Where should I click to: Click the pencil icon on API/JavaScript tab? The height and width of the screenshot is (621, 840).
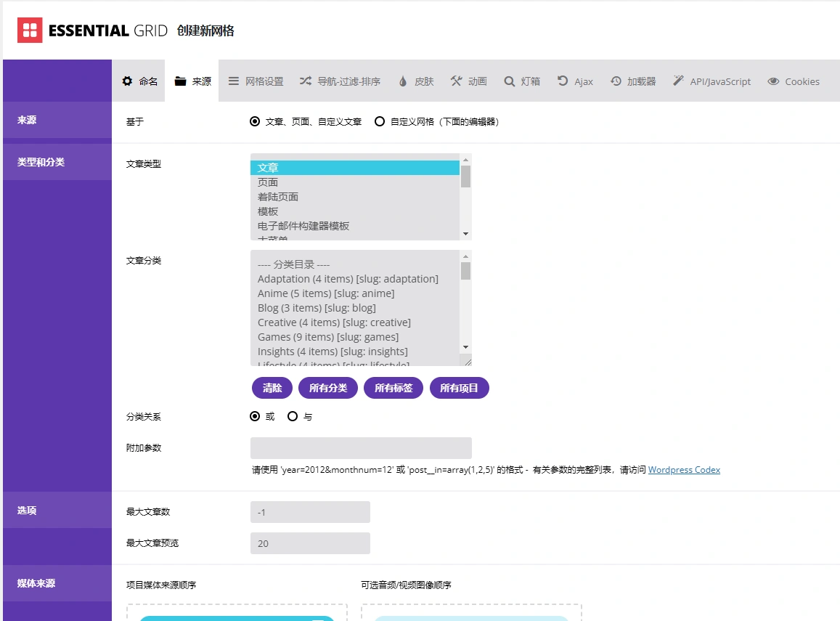click(678, 81)
